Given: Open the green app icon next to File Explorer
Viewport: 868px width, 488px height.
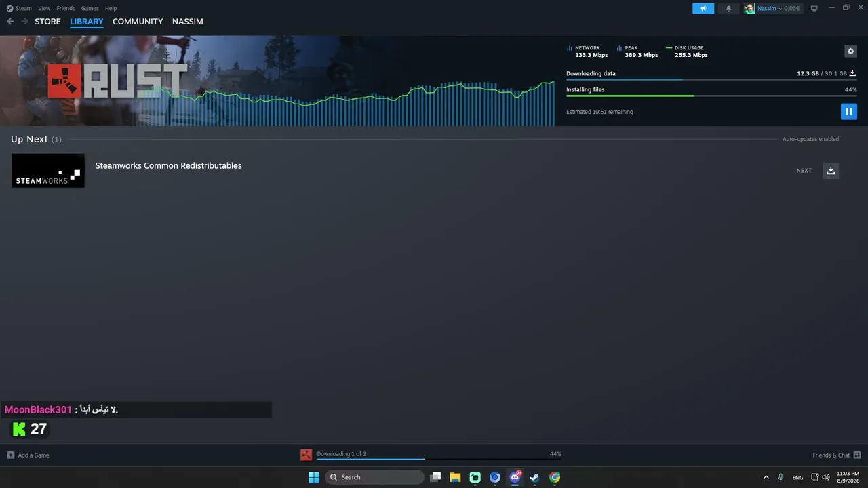Looking at the screenshot, I should coord(475,477).
